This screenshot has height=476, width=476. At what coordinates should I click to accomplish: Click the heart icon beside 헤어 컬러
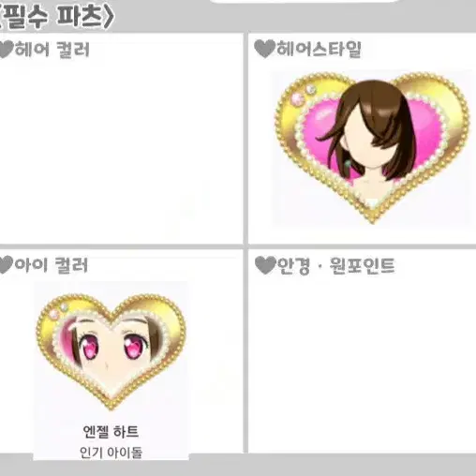7,50
